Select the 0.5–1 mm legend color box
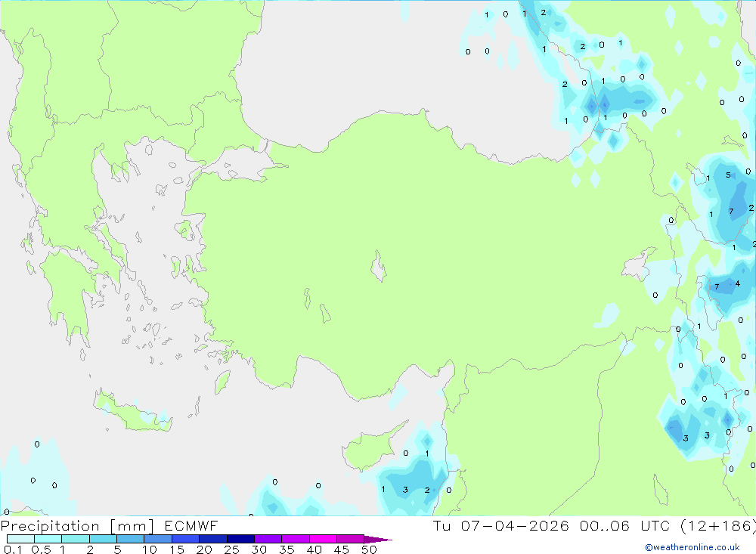The width and height of the screenshot is (756, 554). coord(48,539)
